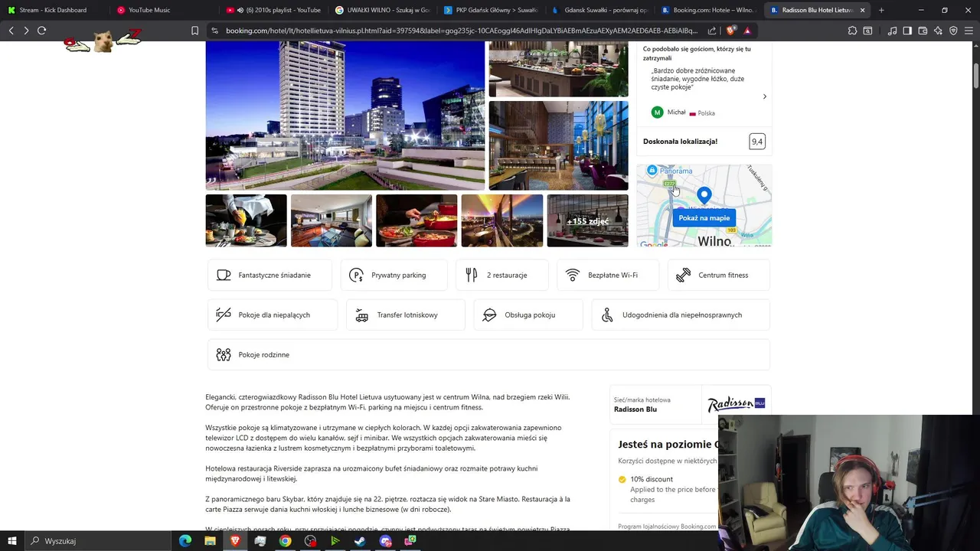This screenshot has width=980, height=551.
Task: Click the 10% discount benefit text
Action: [x=652, y=479]
